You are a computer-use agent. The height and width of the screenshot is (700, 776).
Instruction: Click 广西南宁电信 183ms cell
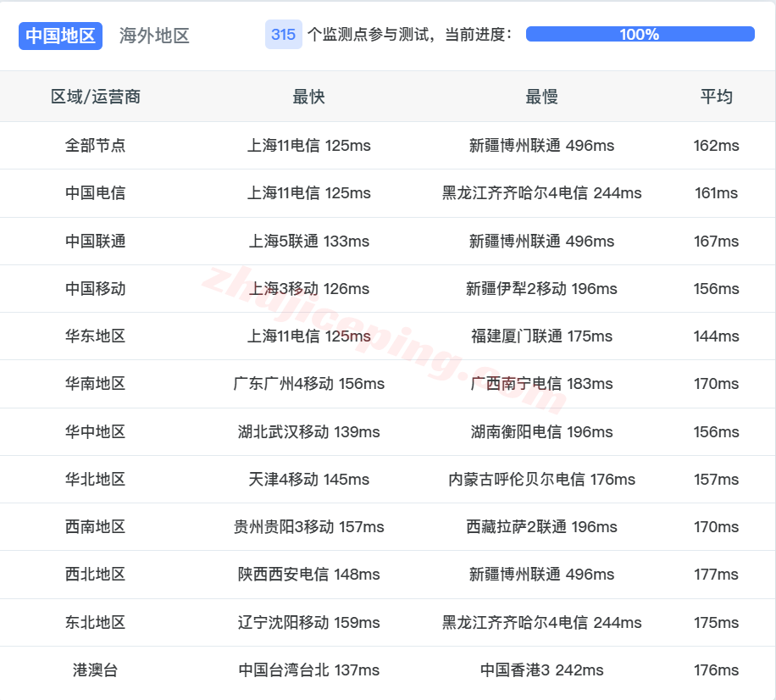point(541,384)
